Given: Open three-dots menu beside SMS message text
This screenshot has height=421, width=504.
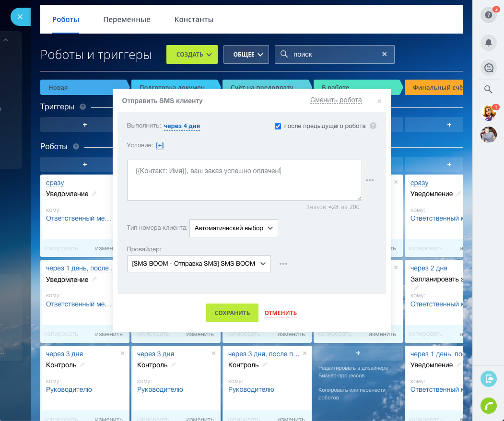Looking at the screenshot, I should point(370,180).
